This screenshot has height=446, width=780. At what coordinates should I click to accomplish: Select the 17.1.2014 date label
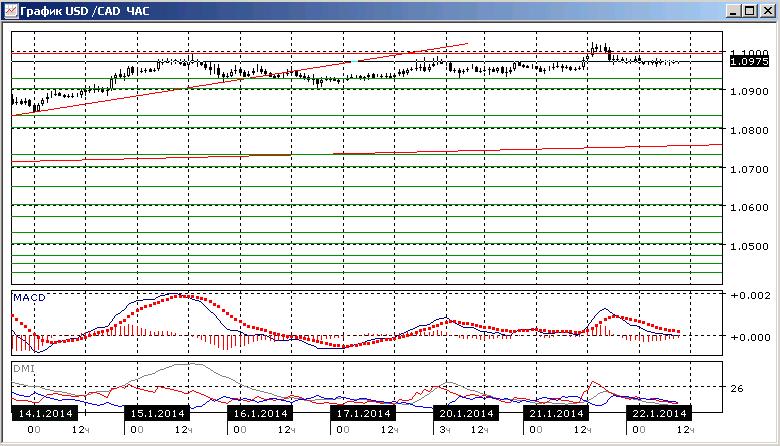(x=363, y=413)
